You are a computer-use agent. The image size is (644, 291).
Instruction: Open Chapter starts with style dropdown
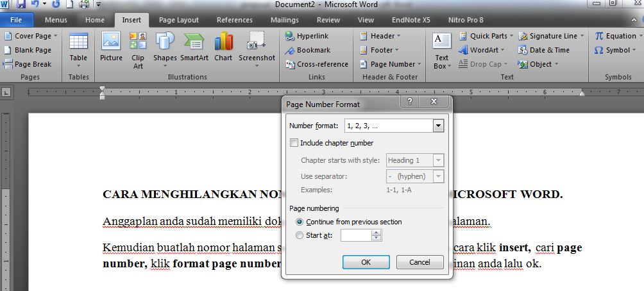point(438,160)
